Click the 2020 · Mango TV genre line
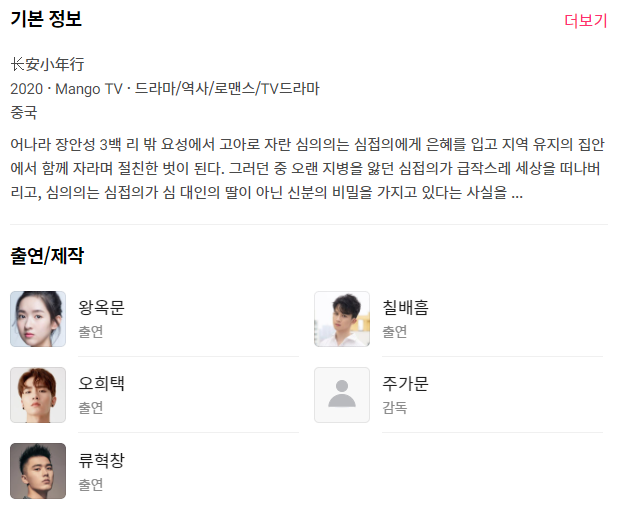This screenshot has width=620, height=510. click(164, 89)
